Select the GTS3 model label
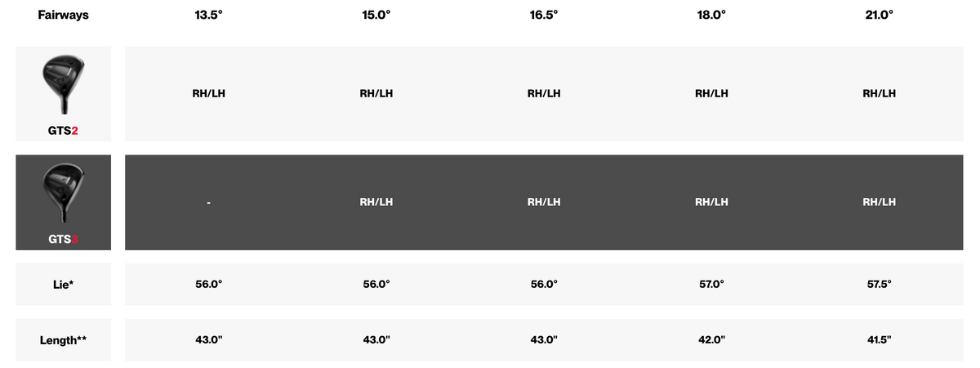This screenshot has width=980, height=368. click(63, 239)
